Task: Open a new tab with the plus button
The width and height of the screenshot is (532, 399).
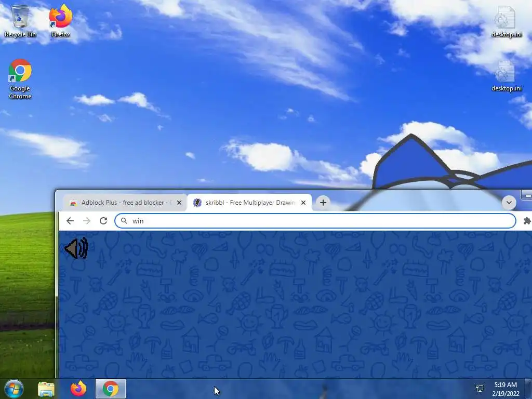Action: [x=323, y=203]
